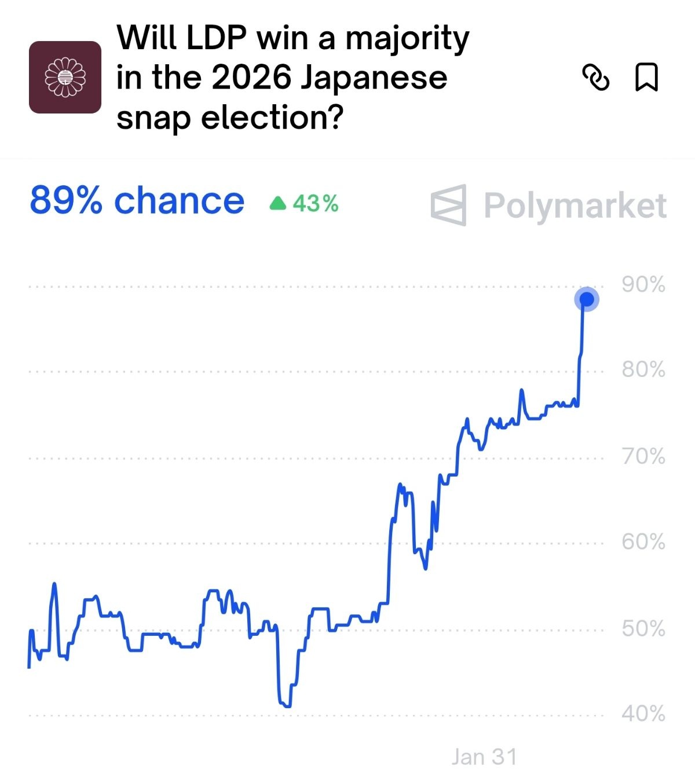Image resolution: width=695 pixels, height=784 pixels.
Task: Click the early sharp spike peak near 55%
Action: (x=54, y=584)
